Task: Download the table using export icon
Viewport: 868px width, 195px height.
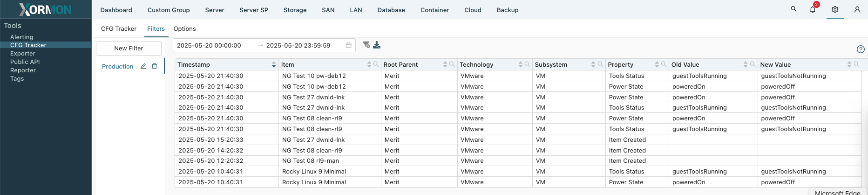Action: [x=377, y=45]
